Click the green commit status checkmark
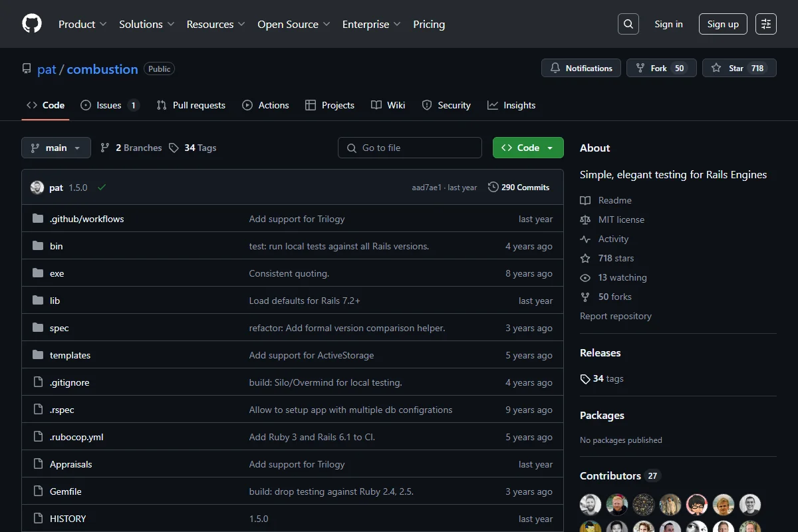The height and width of the screenshot is (532, 798). click(101, 188)
